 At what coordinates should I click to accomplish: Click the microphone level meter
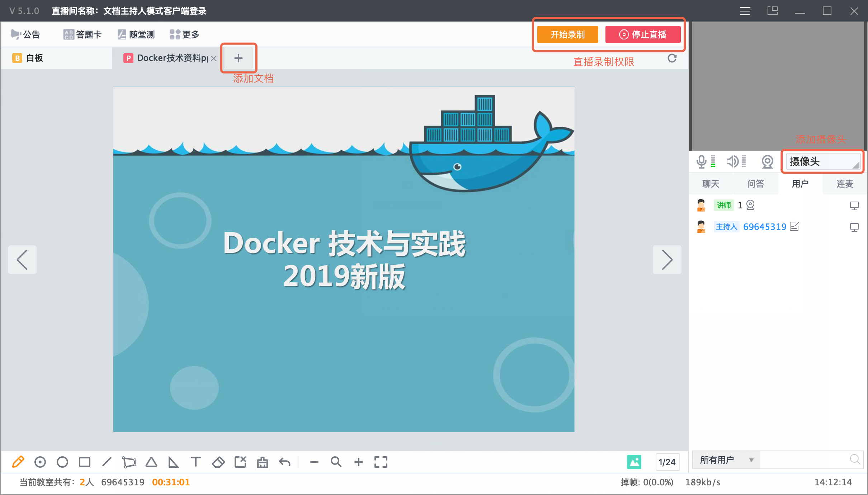tap(713, 161)
